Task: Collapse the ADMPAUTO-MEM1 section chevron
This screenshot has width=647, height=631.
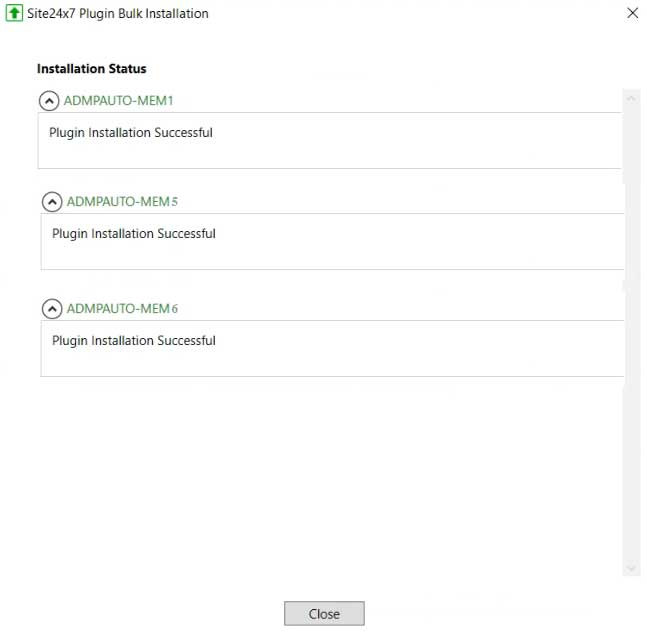Action: (x=49, y=101)
